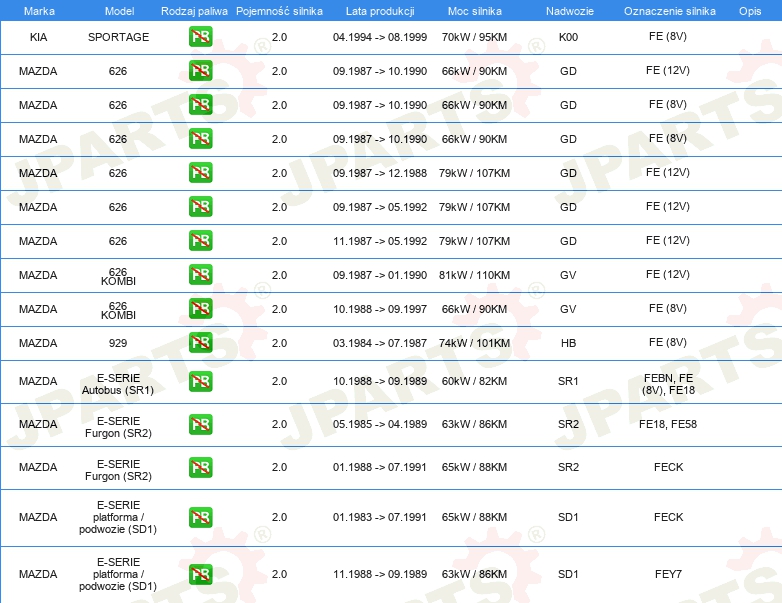Click the fuel icon in the 05.1985 -> 04.1989 Furgon row
The image size is (782, 603).
[x=200, y=423]
